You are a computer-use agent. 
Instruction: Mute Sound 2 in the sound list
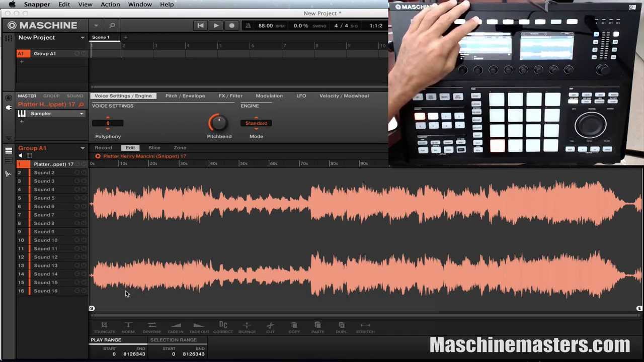pos(77,173)
